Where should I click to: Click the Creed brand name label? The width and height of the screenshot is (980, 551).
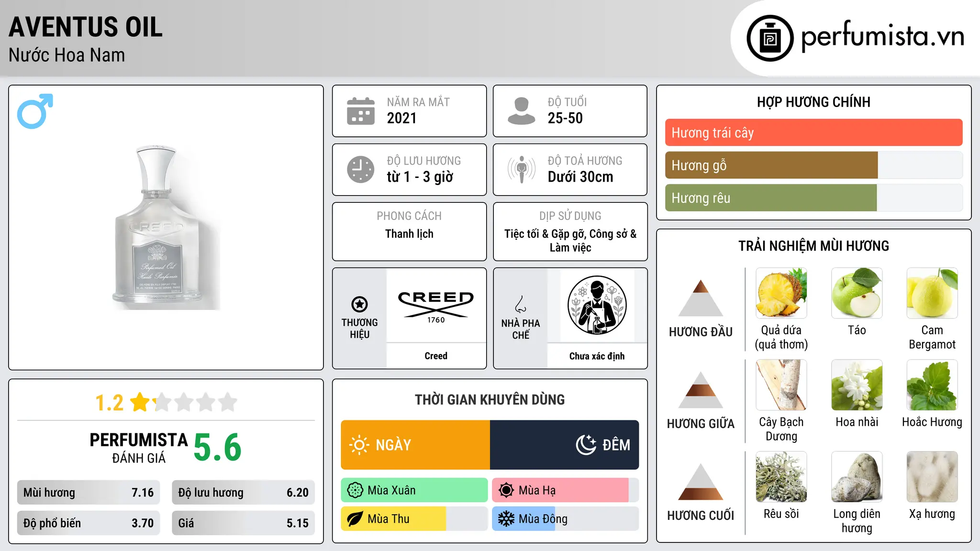(x=436, y=356)
